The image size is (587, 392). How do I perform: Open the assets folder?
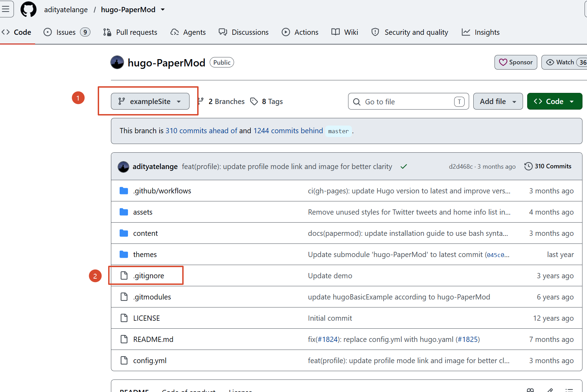(143, 212)
